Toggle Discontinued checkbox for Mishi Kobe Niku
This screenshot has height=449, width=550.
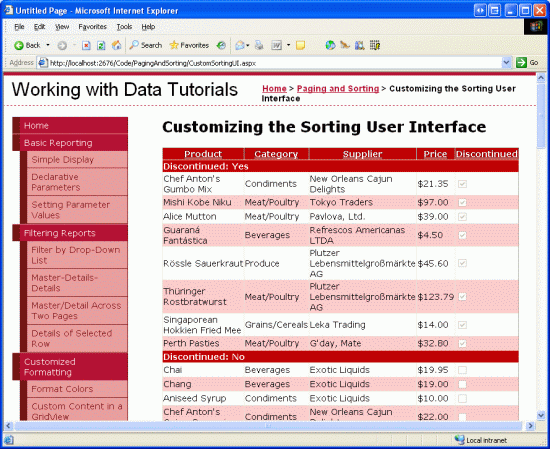462,202
